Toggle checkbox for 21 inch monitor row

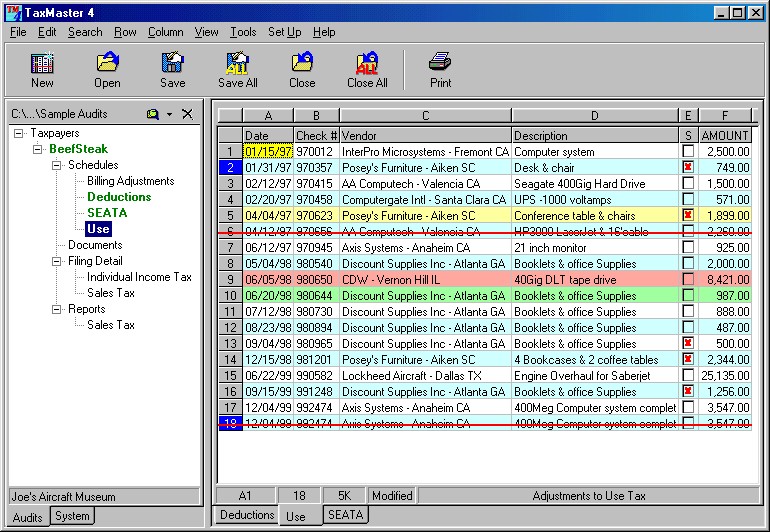[x=688, y=247]
